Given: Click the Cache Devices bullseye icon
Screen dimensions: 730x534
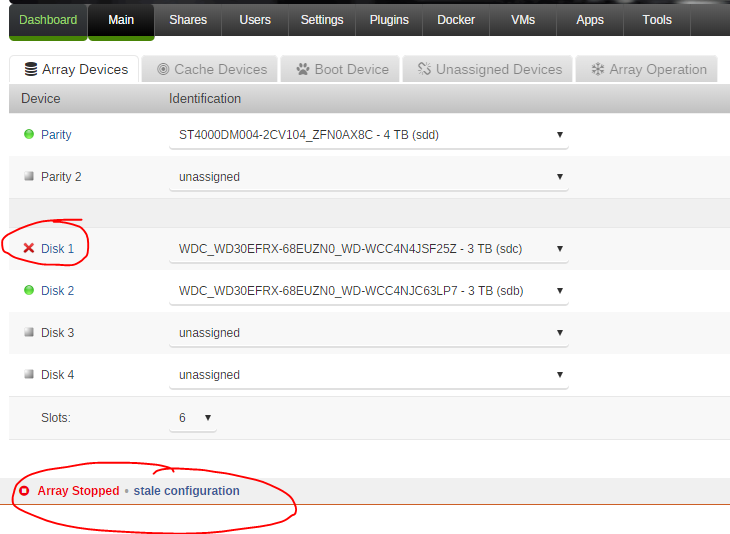Looking at the screenshot, I should [163, 69].
